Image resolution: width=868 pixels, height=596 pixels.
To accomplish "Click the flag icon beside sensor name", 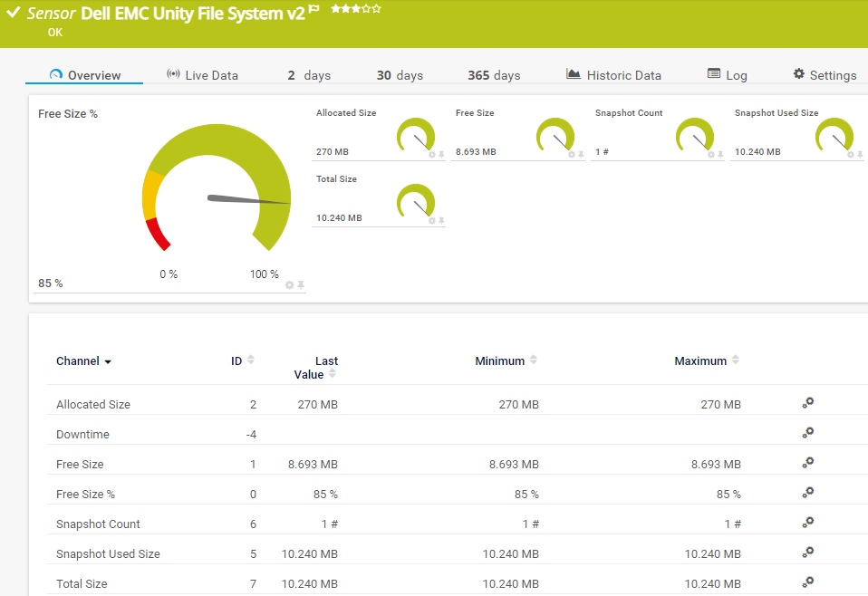I will 313,9.
